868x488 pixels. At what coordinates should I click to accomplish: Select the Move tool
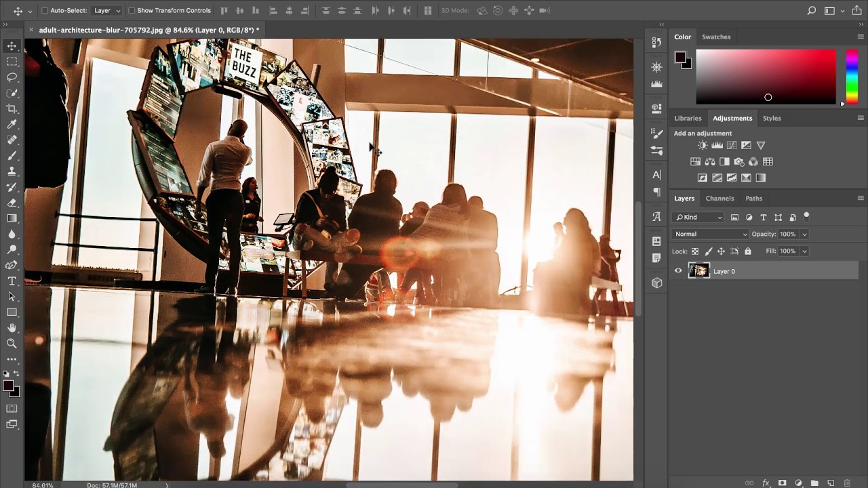12,46
